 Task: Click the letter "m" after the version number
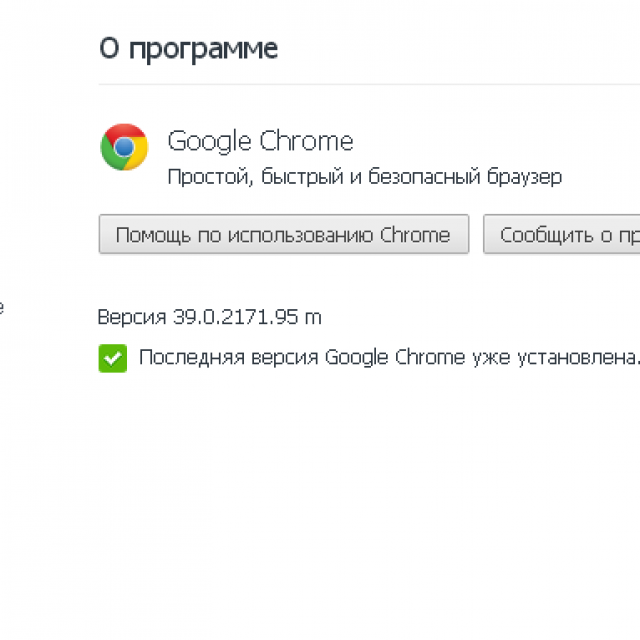(x=314, y=318)
